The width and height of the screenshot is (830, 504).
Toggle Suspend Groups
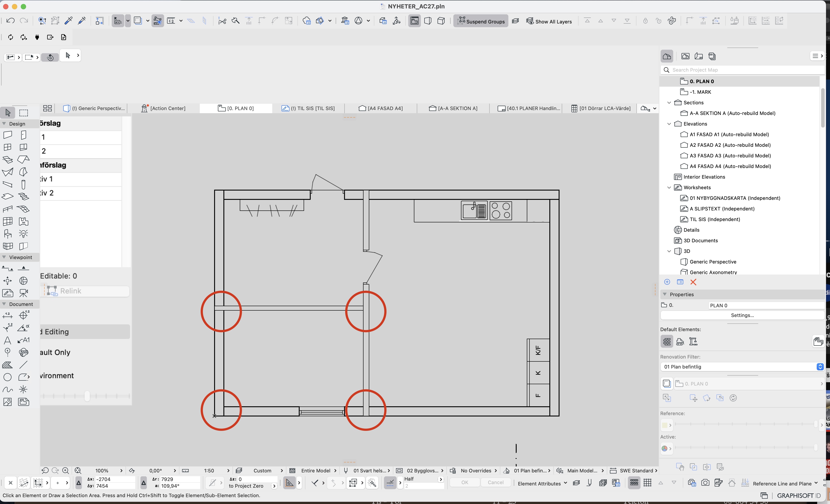(481, 21)
